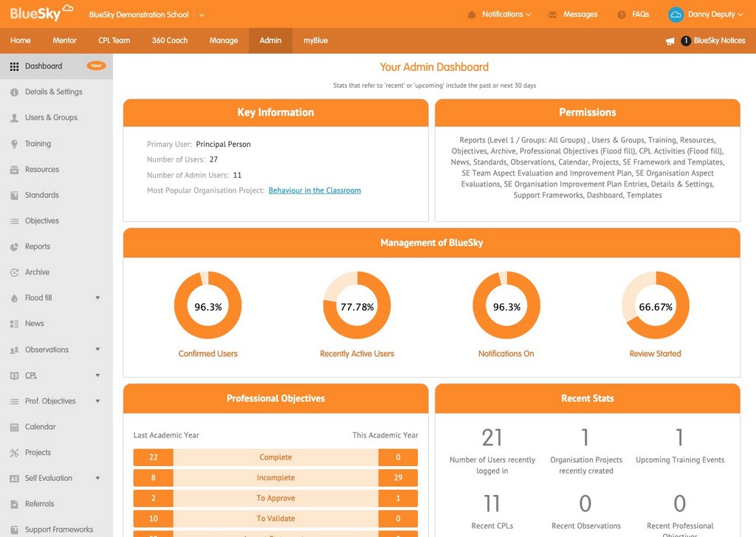Click the 77.78% donut chart

[357, 305]
